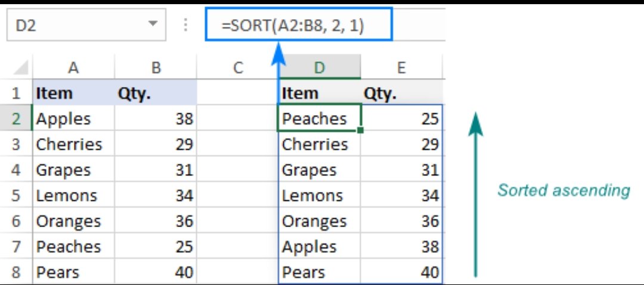644x285 pixels.
Task: Select the column C header
Action: 238,68
